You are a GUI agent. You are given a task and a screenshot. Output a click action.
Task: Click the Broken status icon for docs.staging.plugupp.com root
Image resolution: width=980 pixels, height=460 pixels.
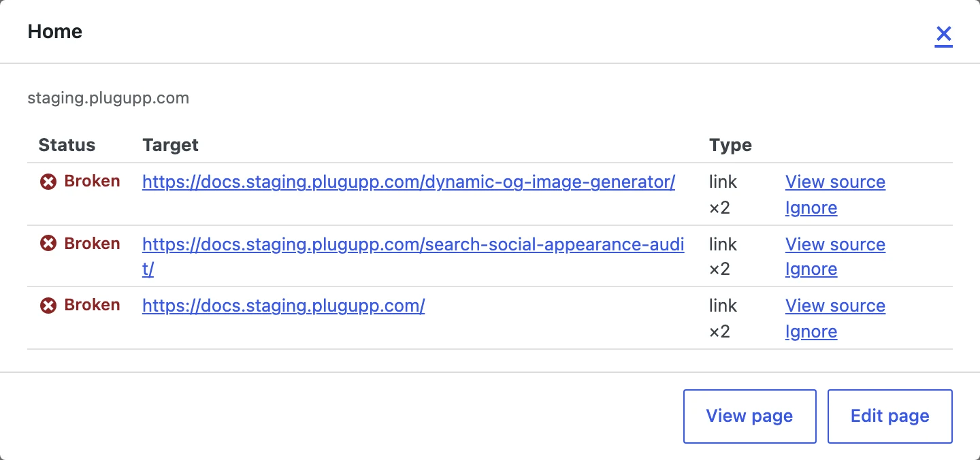[x=48, y=306]
